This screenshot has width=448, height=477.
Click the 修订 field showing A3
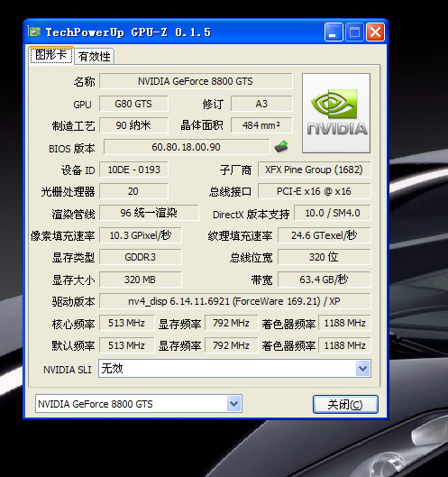point(261,104)
